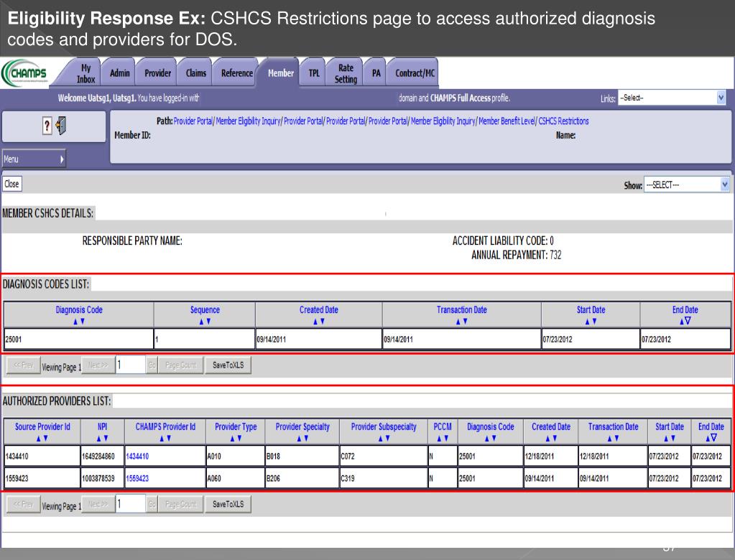Select Source Provider Id cell 1434410
This screenshot has width=735, height=560.
(x=42, y=456)
